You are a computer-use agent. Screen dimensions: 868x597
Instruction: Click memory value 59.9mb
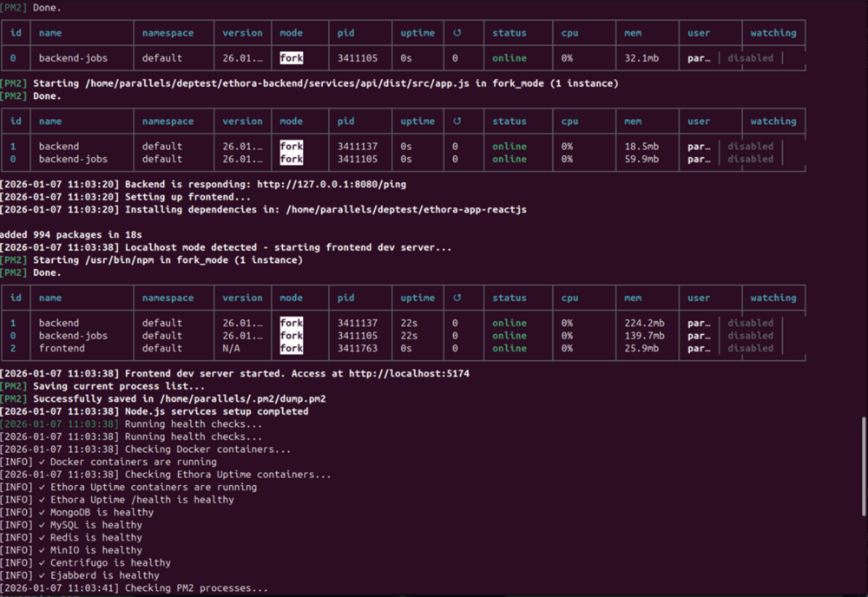[x=641, y=160]
